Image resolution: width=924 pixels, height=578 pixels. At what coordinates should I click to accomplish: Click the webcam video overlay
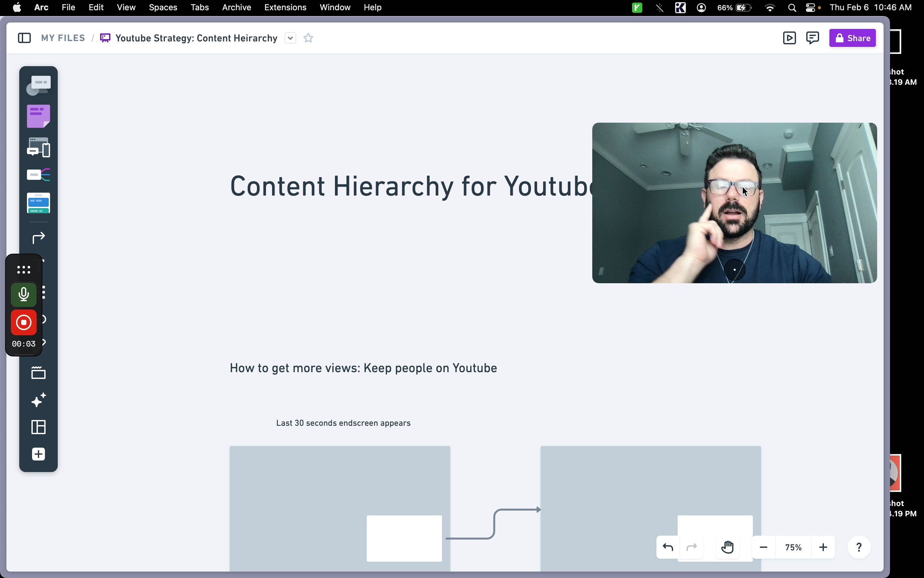735,203
